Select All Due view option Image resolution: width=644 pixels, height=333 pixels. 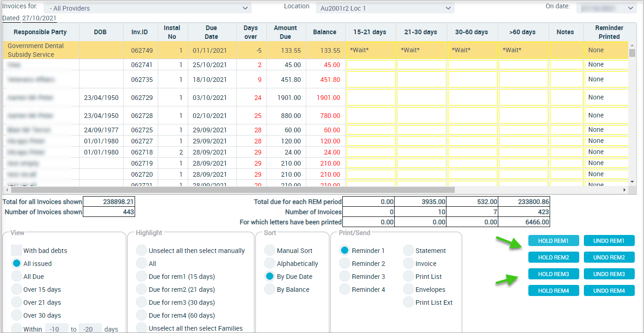[17, 277]
